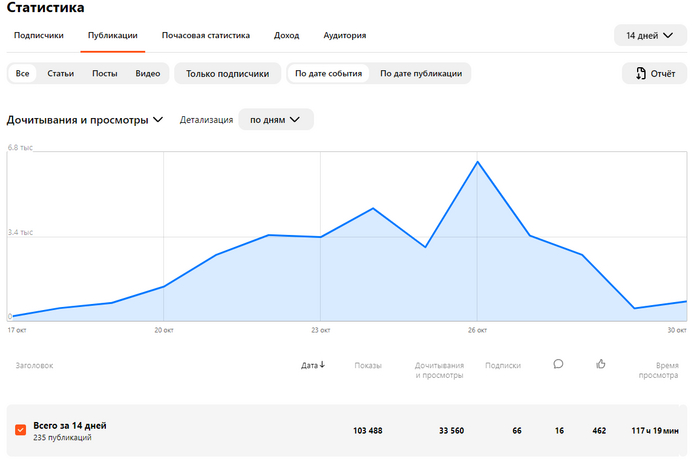Image resolution: width=700 pixels, height=462 pixels.
Task: Open the 14 дней period dropdown
Action: [x=650, y=35]
